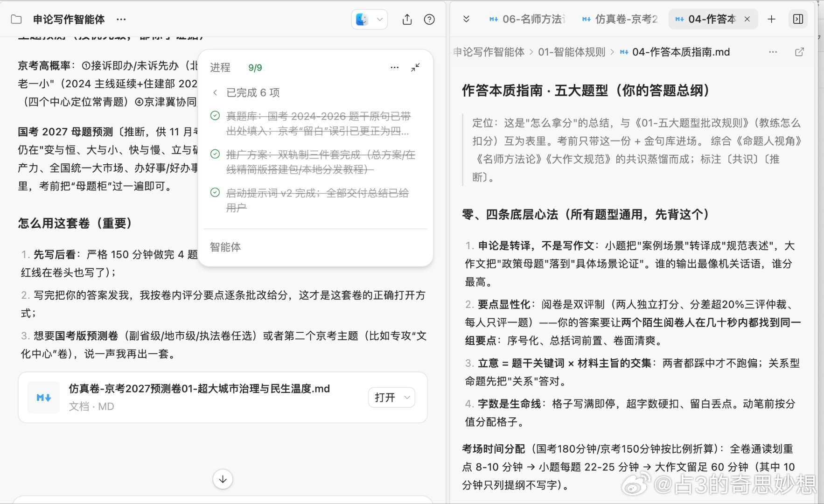Toggle the checkmark for 推广方案 task
This screenshot has width=824, height=504.
215,154
